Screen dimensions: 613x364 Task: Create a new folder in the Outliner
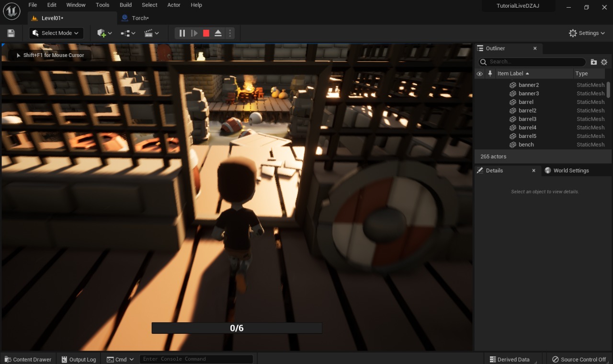(x=593, y=62)
